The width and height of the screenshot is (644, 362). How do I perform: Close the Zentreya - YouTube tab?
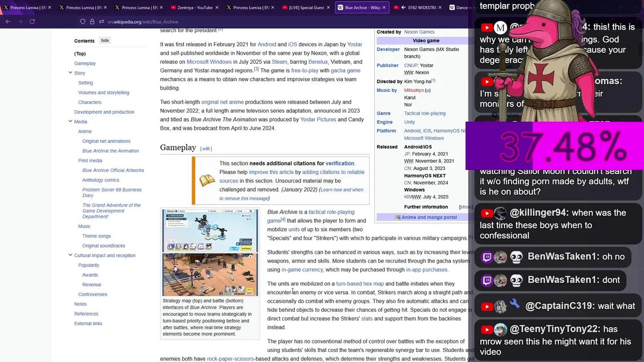217,8
